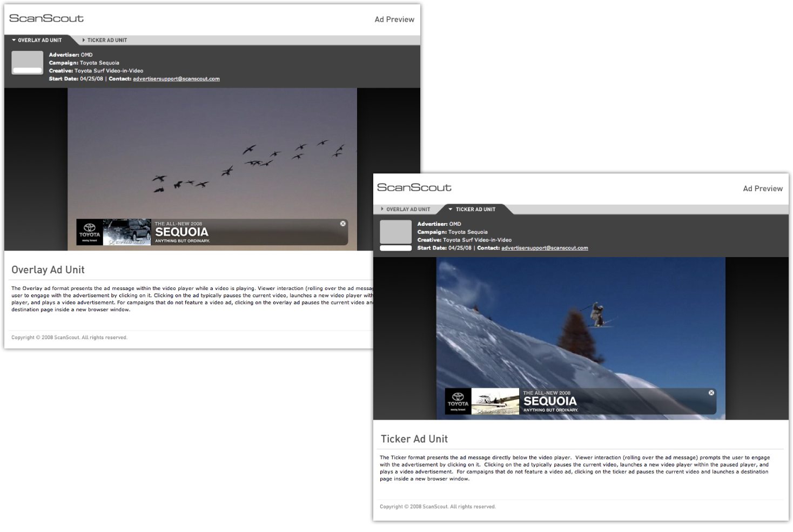The height and width of the screenshot is (532, 793).
Task: Switch to Ticker Ad Unit tab in left window
Action: 106,40
